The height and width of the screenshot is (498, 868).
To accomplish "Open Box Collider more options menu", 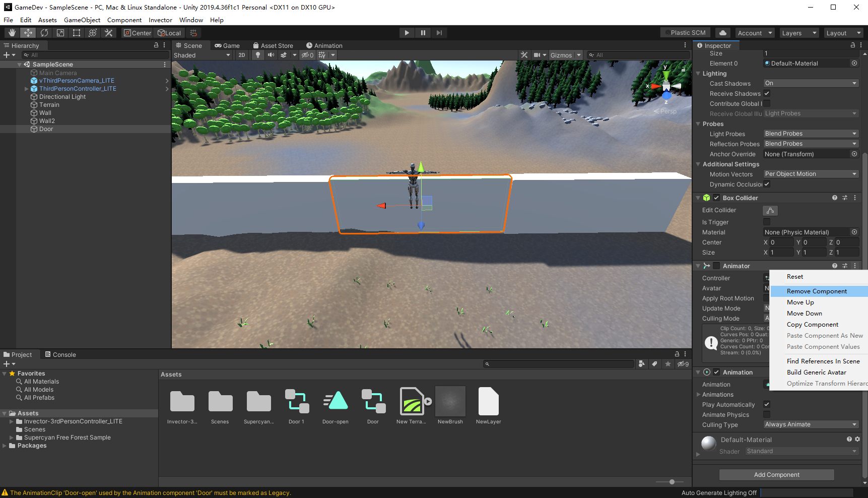I will [855, 198].
